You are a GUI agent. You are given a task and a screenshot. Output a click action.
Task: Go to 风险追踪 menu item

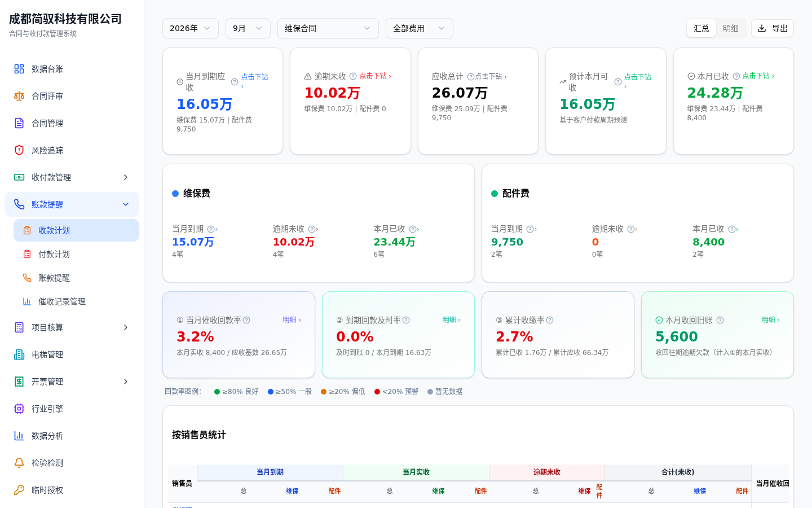tap(72, 150)
